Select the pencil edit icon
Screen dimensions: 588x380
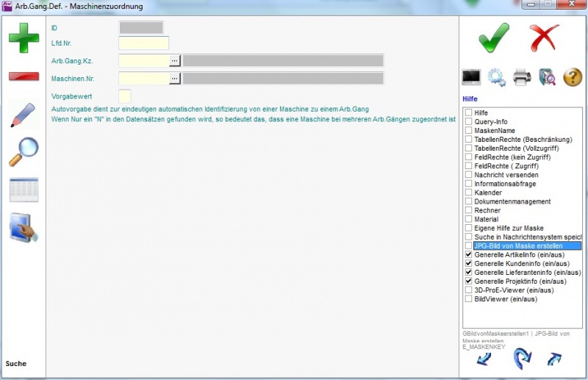24,115
